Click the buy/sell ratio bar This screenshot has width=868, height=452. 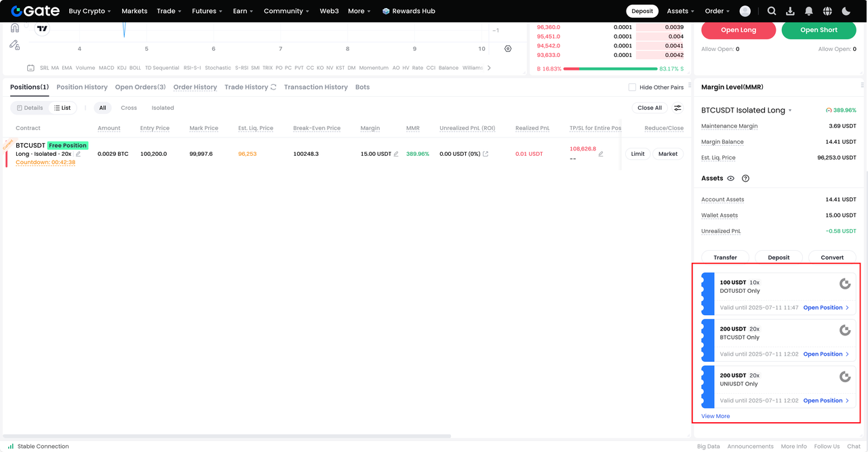coord(610,68)
